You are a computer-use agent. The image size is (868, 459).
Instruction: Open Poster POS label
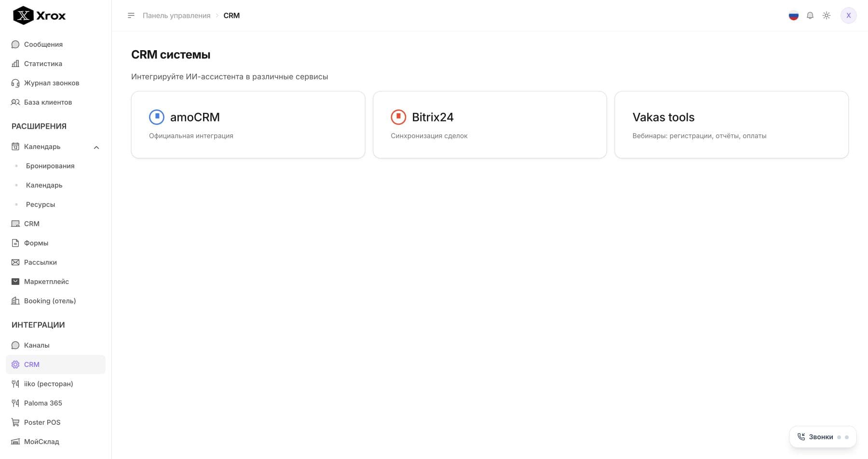[42, 422]
